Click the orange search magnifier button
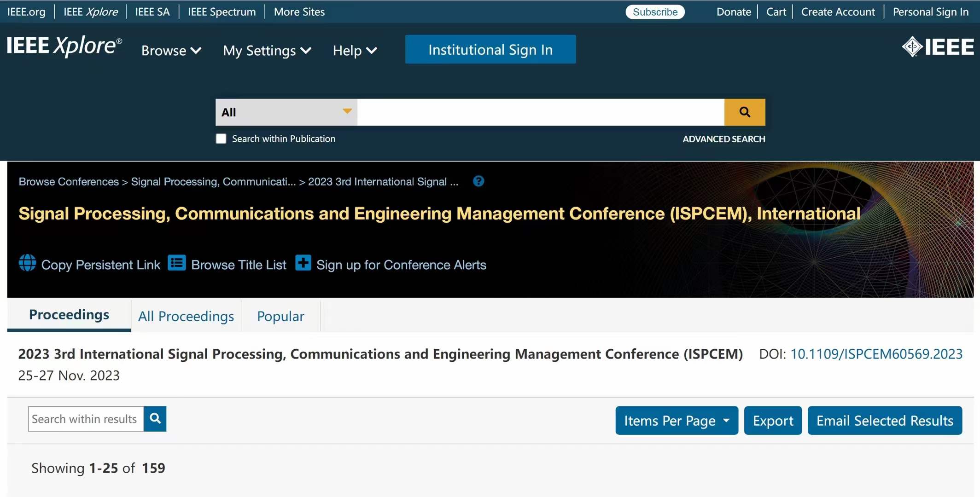Image resolution: width=980 pixels, height=497 pixels. click(745, 112)
